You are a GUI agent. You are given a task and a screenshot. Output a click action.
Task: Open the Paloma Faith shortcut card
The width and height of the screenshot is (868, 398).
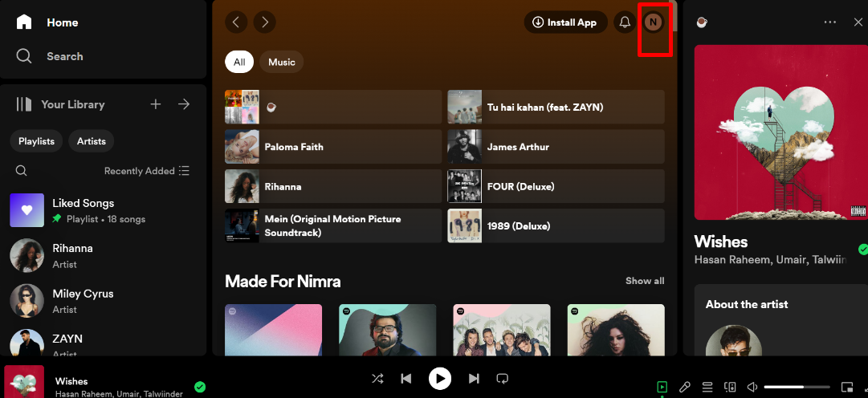(x=333, y=147)
